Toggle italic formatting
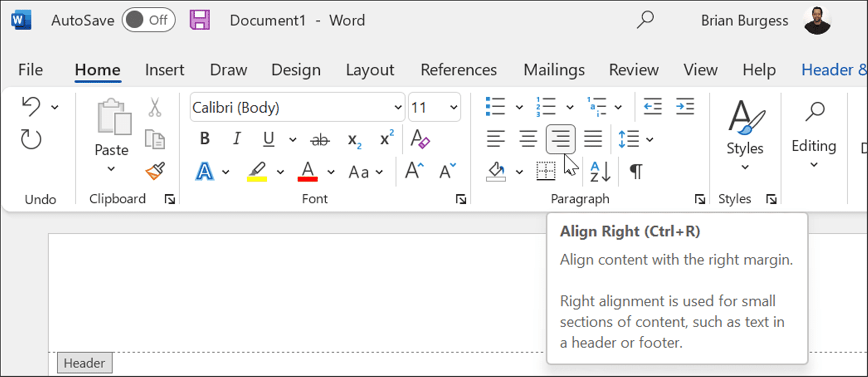 pos(237,138)
